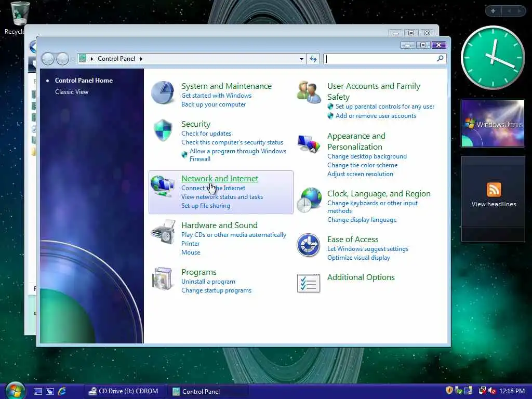Screen dimensions: 532x399
Task: Click the Control Panel taskbar button
Action: (x=208, y=391)
